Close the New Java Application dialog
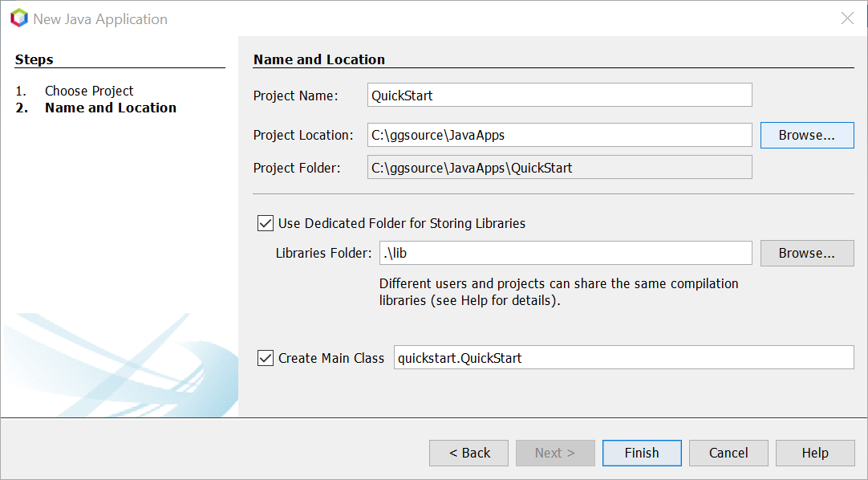The height and width of the screenshot is (480, 868). click(847, 18)
